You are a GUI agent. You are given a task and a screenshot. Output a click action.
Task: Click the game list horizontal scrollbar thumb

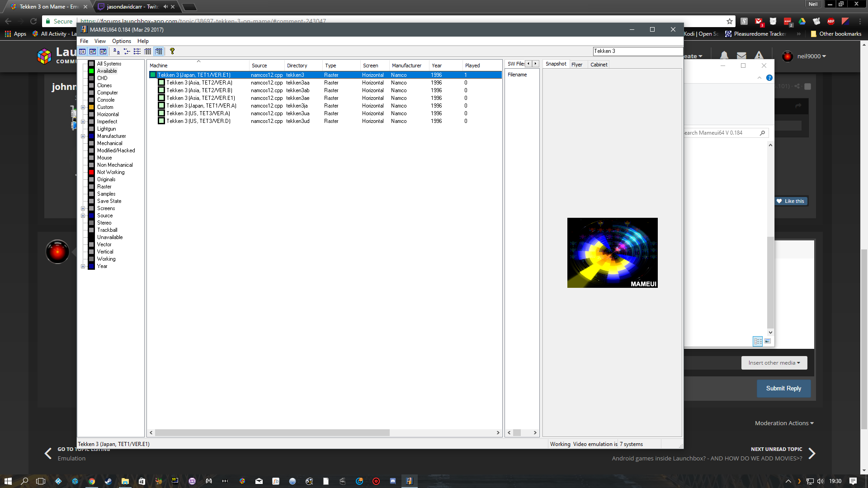[x=272, y=433]
